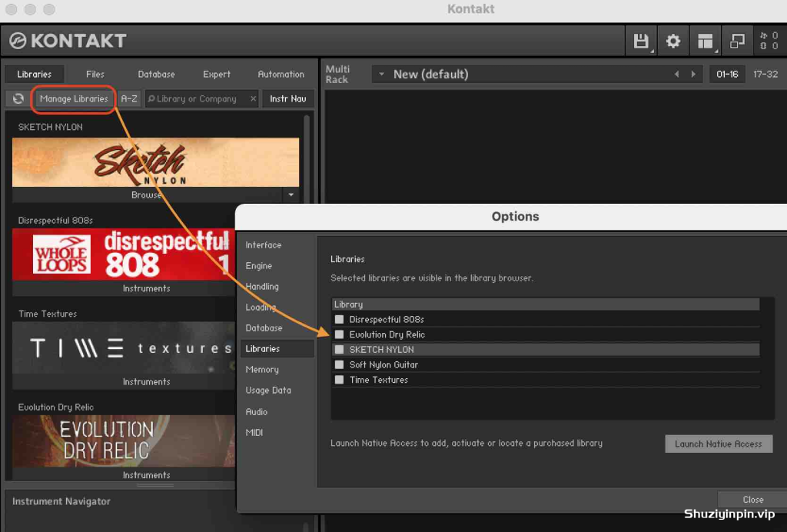Switch to the Automation tab
Screen dimensions: 787x532
tap(281, 75)
